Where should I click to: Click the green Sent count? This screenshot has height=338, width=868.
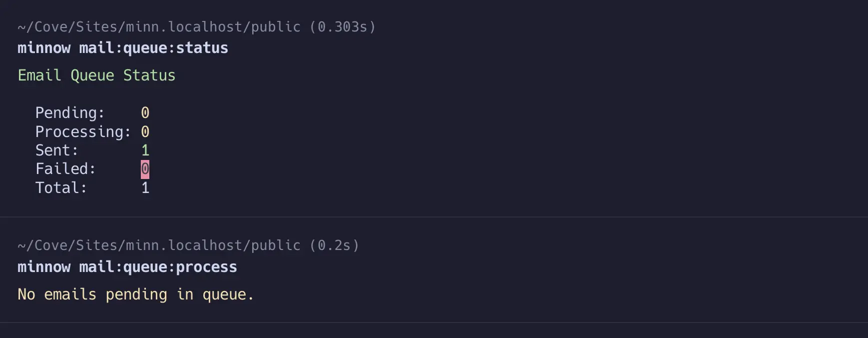[145, 150]
